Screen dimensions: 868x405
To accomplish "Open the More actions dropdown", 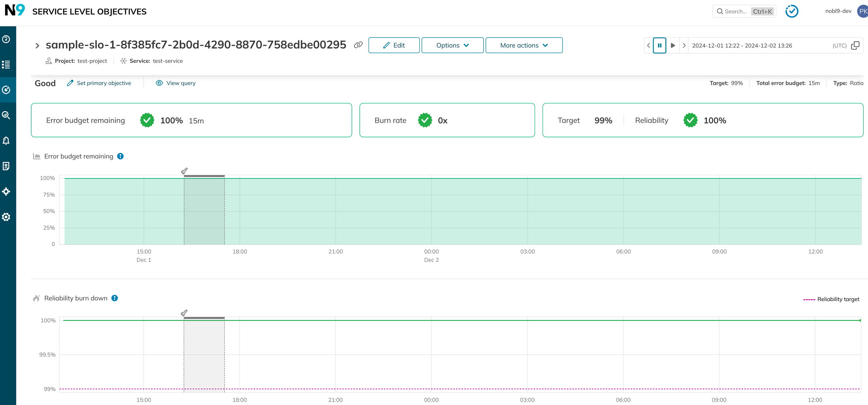I will coord(524,45).
